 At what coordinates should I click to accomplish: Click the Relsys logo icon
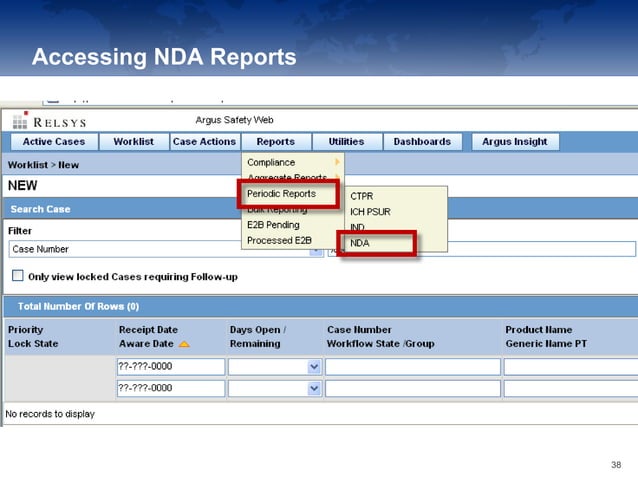pos(19,121)
